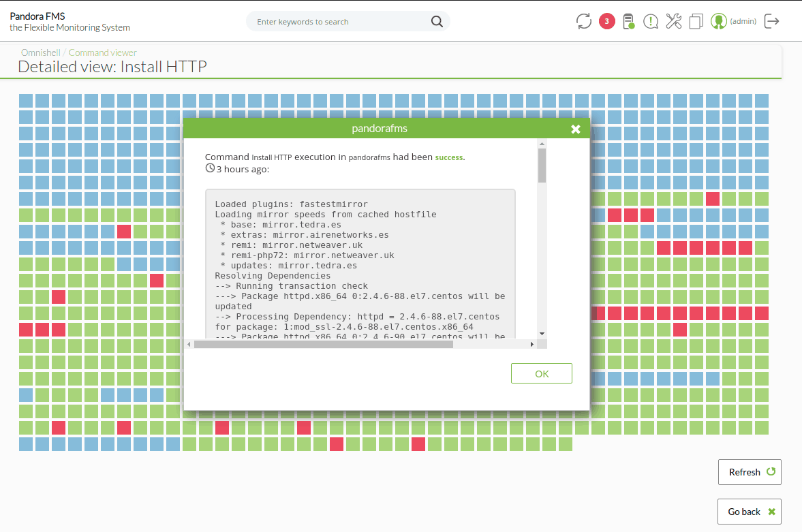Click the 'Resolving Dependencies' output line
Viewport: 802px width, 532px height.
273,276
